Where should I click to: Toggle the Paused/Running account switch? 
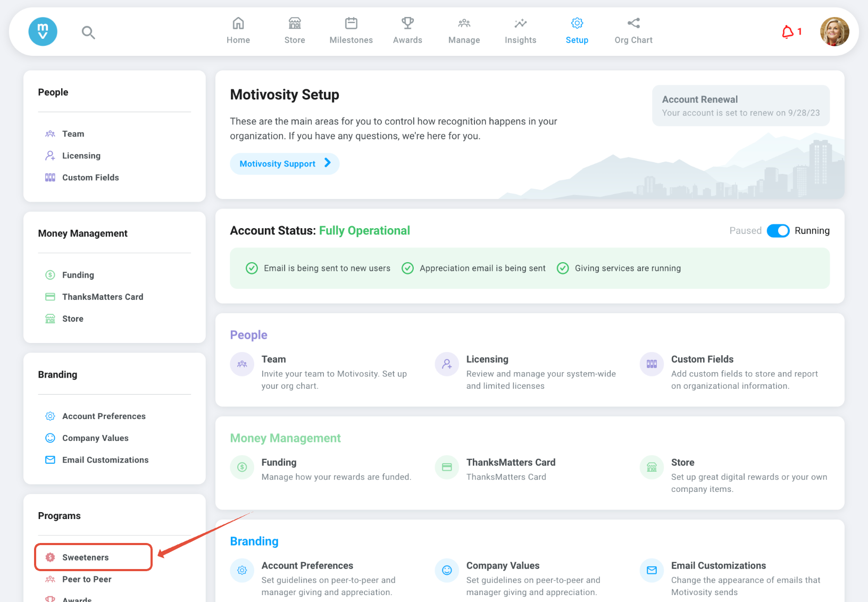coord(778,231)
